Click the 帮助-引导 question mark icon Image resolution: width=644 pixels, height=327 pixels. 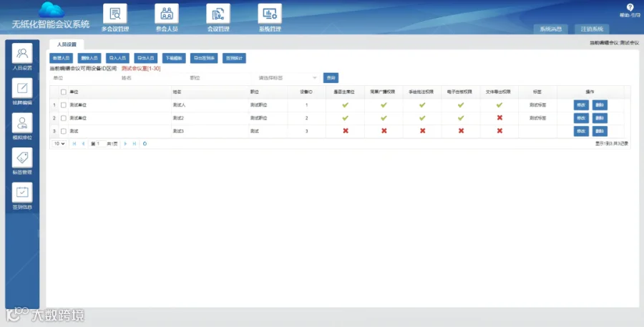click(630, 8)
